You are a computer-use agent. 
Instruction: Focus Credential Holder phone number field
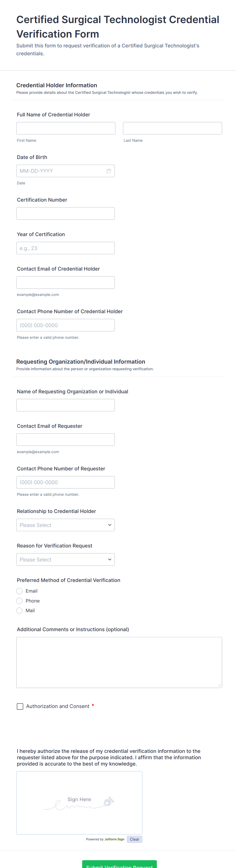pyautogui.click(x=65, y=325)
